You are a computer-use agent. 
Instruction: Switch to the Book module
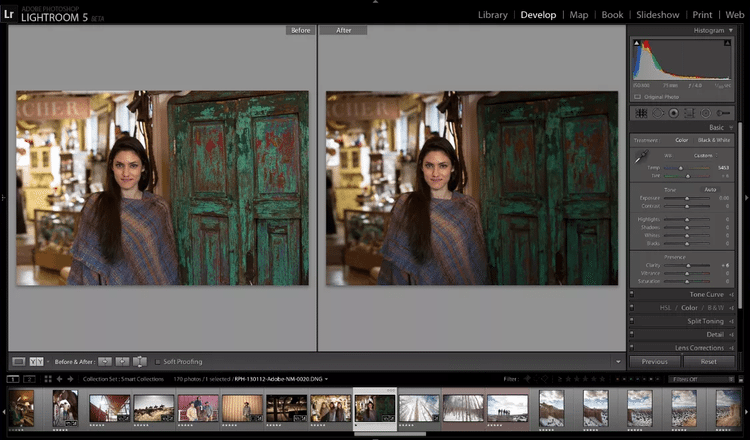click(x=612, y=15)
